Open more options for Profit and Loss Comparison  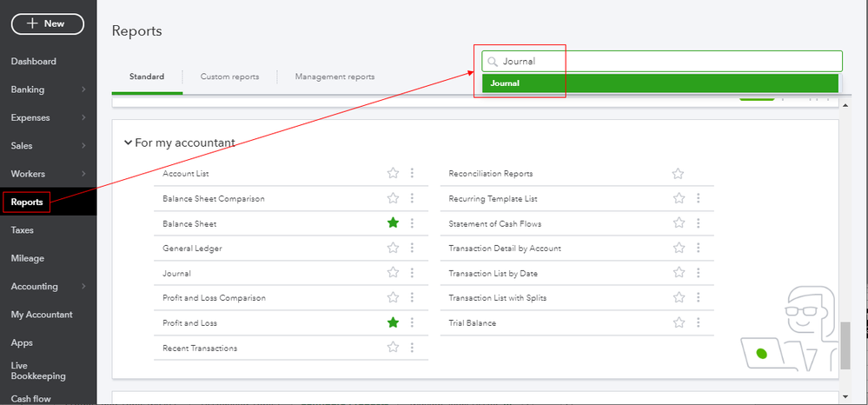pyautogui.click(x=412, y=298)
